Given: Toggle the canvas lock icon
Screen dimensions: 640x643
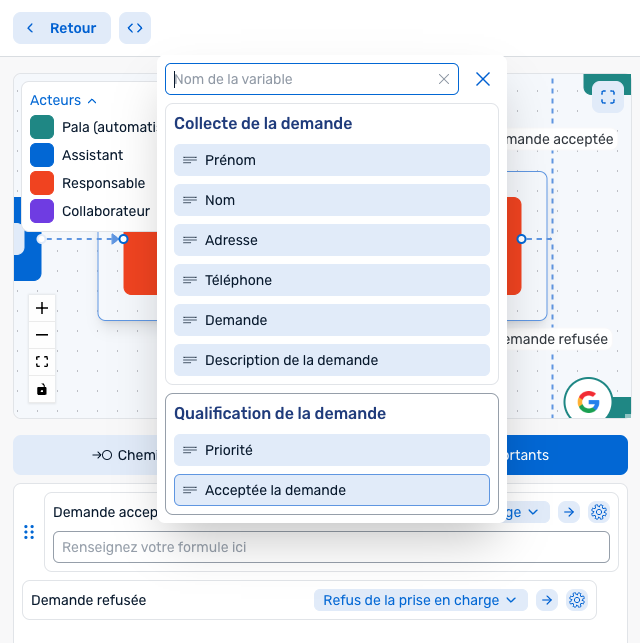Looking at the screenshot, I should pos(42,389).
